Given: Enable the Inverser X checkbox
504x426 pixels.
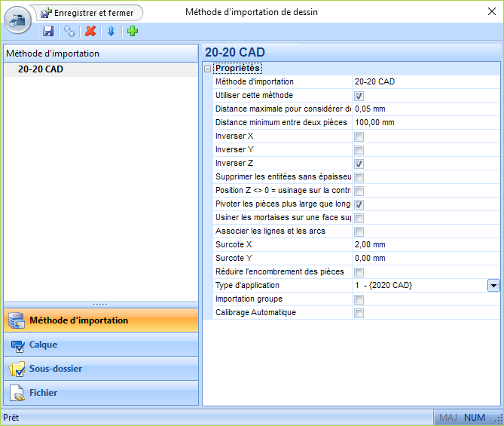Looking at the screenshot, I should click(x=359, y=136).
